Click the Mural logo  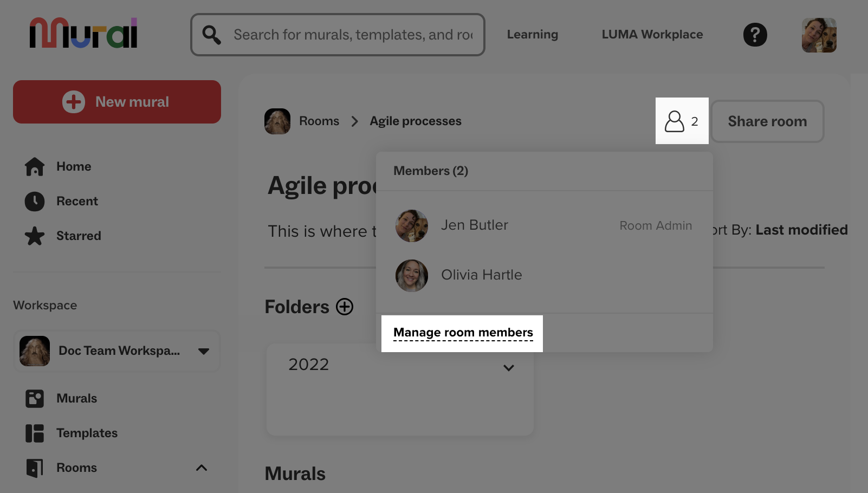83,34
